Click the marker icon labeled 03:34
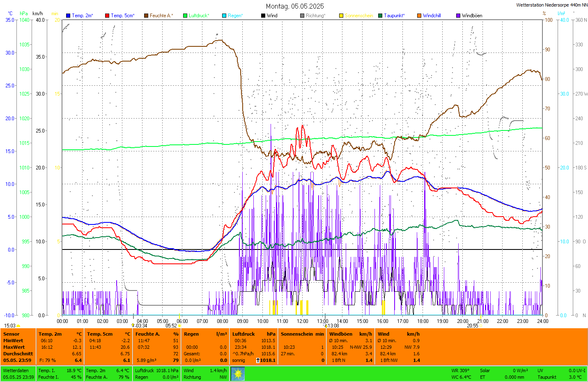Screen dimensions: 588x382 point(133,326)
